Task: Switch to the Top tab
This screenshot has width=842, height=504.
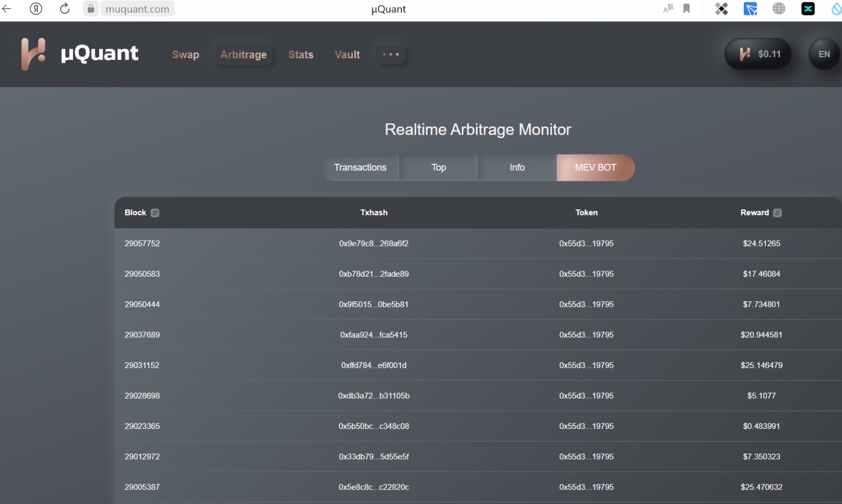Action: (439, 168)
